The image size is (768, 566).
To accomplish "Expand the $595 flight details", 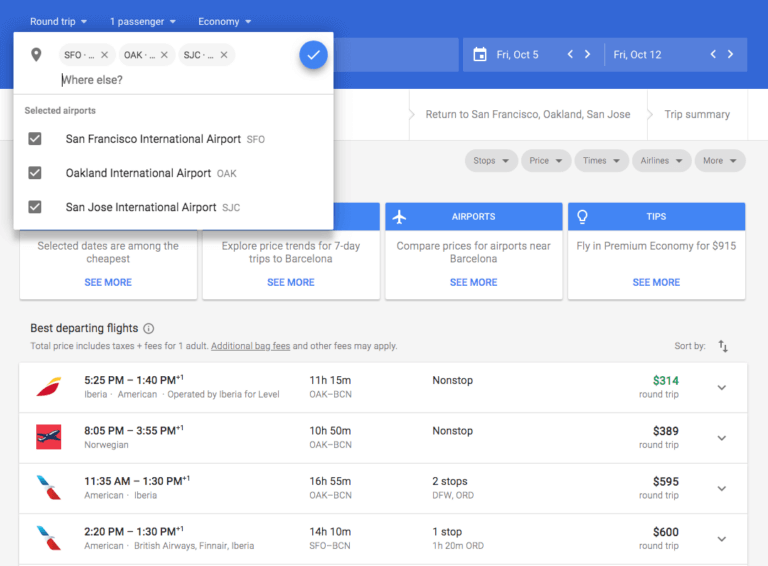I will (x=721, y=489).
